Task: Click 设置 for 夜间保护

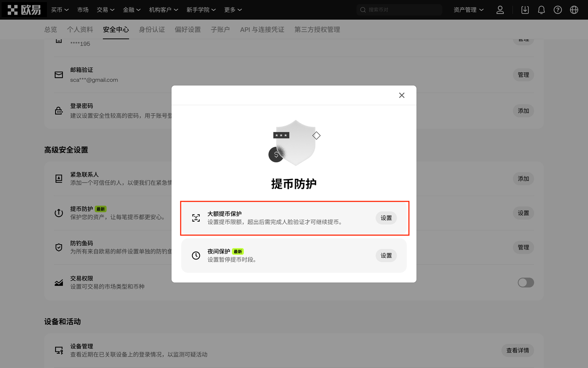Action: (386, 255)
